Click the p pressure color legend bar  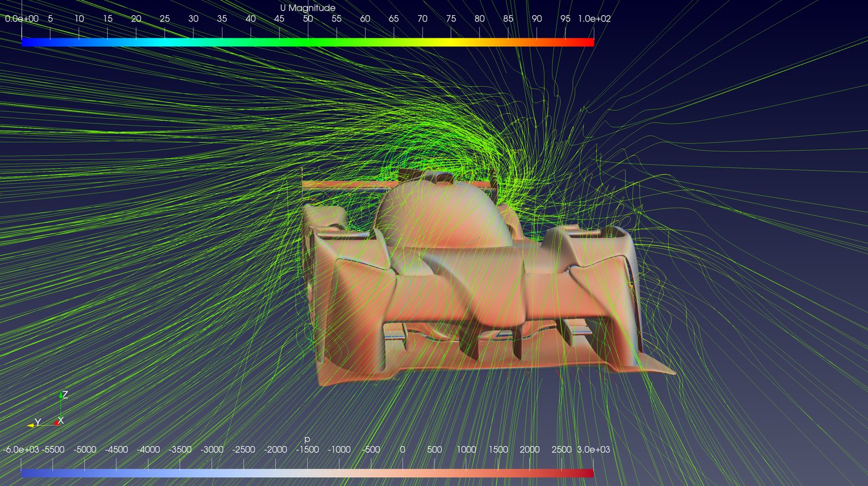pos(307,473)
